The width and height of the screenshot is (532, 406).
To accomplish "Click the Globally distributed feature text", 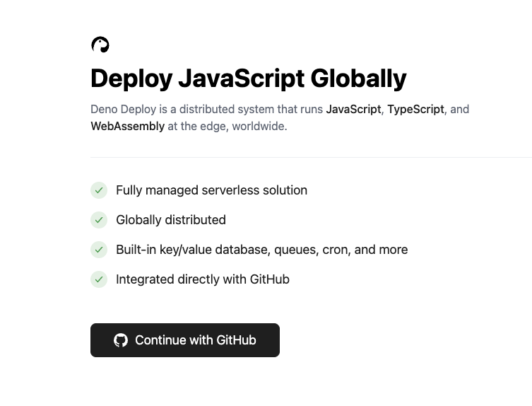I will coord(171,220).
